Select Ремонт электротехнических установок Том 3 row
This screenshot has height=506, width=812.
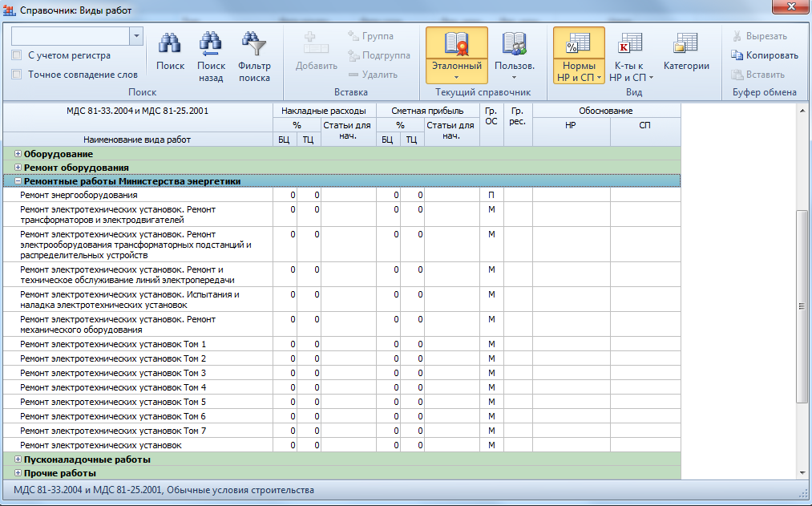click(113, 373)
